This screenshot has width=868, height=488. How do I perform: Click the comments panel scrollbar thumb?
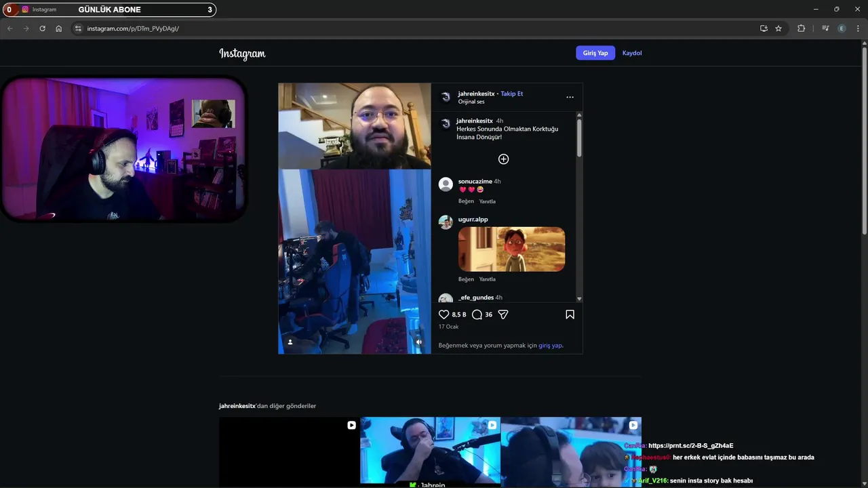[579, 138]
